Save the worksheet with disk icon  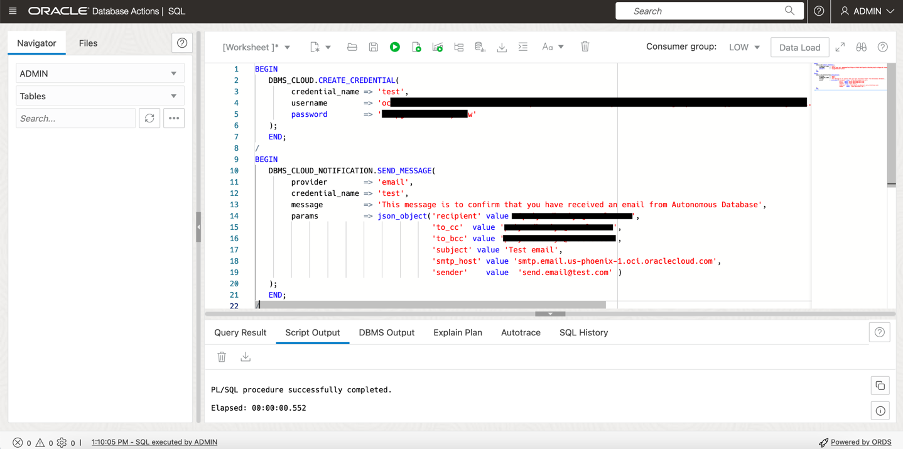[x=374, y=47]
